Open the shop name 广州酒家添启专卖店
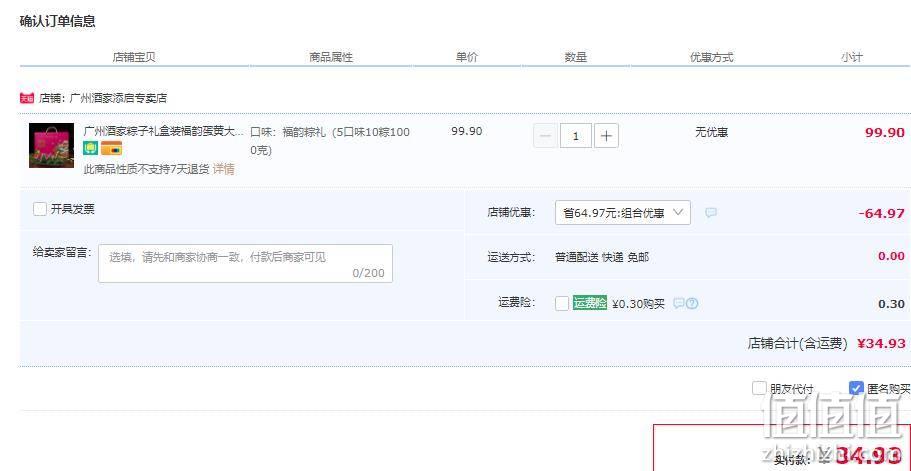911x471 pixels. pyautogui.click(x=118, y=98)
